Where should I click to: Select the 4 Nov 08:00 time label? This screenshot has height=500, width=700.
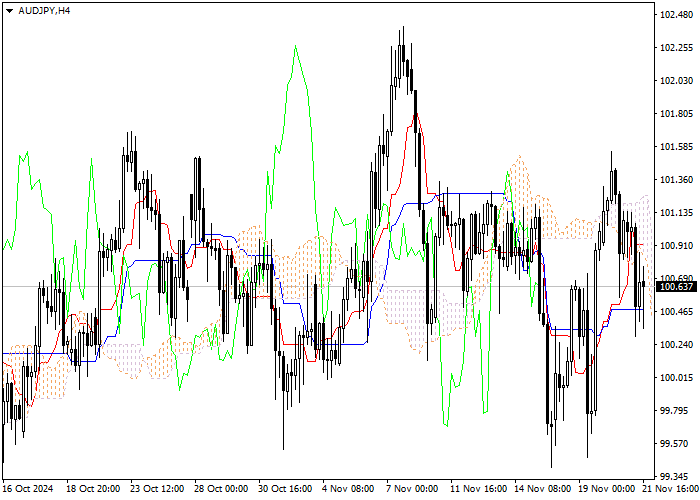[348, 489]
